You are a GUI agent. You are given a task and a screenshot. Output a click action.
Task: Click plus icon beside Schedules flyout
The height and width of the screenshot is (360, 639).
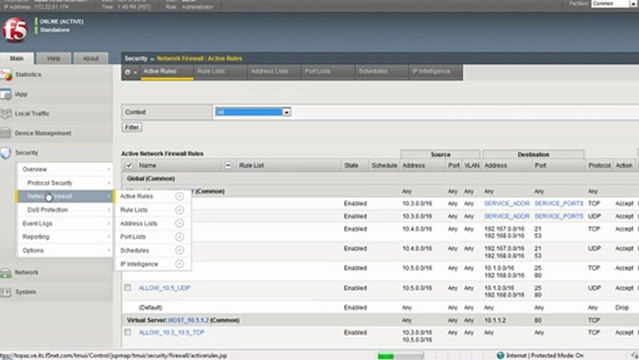[x=179, y=250]
